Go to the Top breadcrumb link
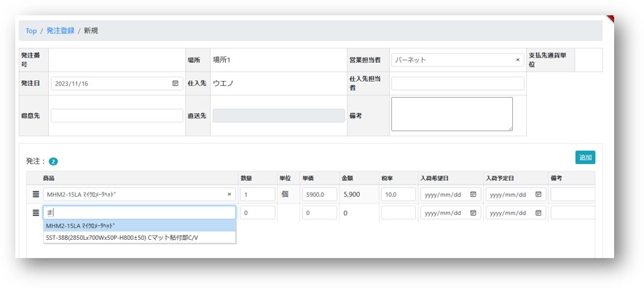This screenshot has width=644, height=288. pyautogui.click(x=31, y=31)
